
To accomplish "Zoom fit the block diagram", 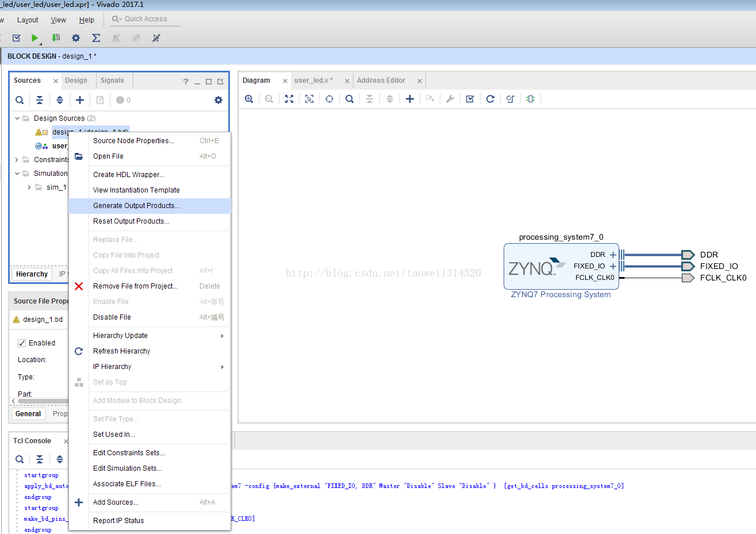I will (x=289, y=99).
